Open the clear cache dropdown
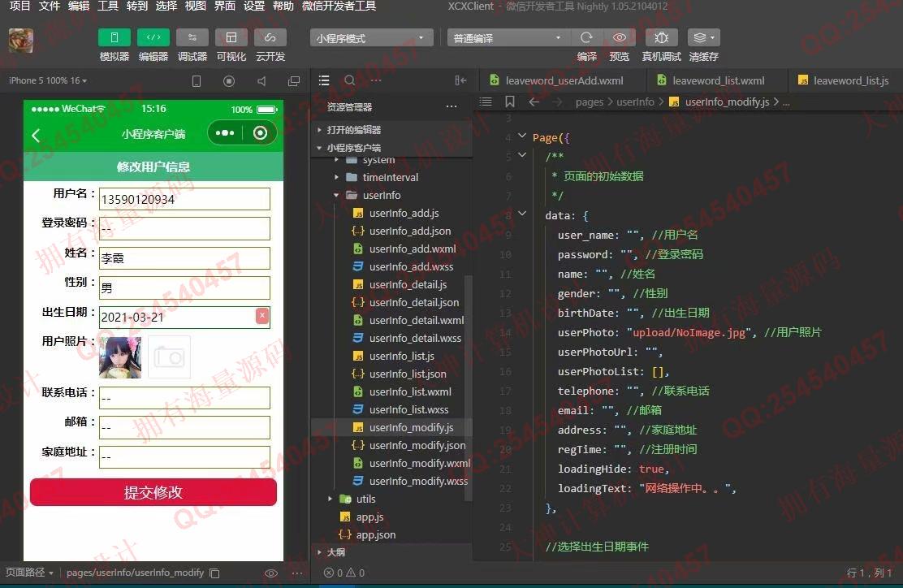The height and width of the screenshot is (588, 903). click(x=704, y=37)
